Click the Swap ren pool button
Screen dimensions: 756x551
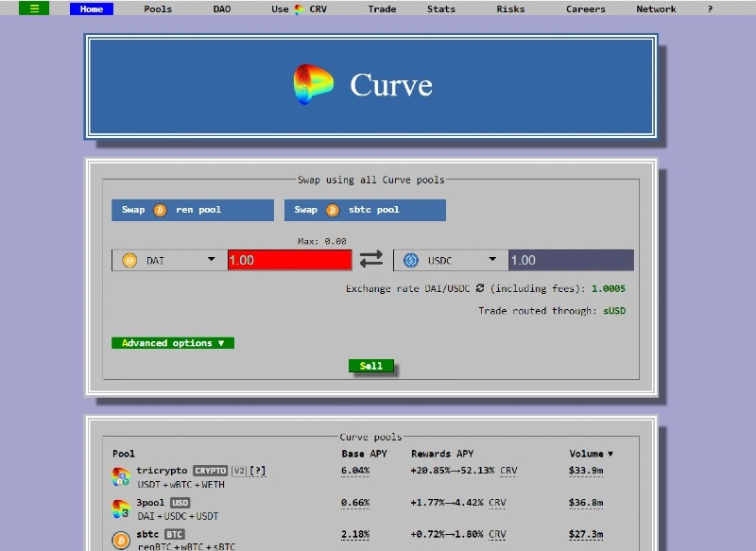(193, 210)
